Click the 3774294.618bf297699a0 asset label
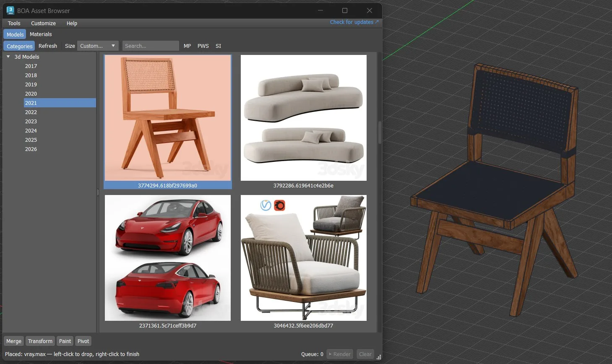Image resolution: width=612 pixels, height=364 pixels. [167, 185]
